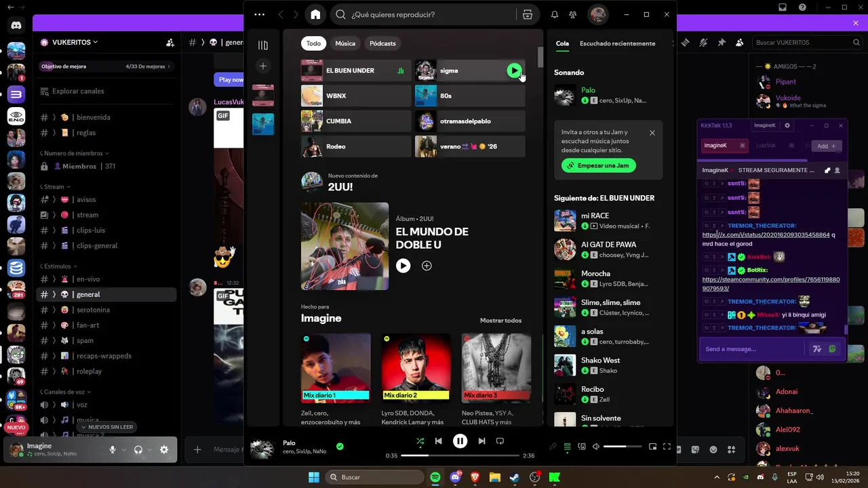
Task: Collapse Numero de miembros category
Action: pyautogui.click(x=74, y=153)
